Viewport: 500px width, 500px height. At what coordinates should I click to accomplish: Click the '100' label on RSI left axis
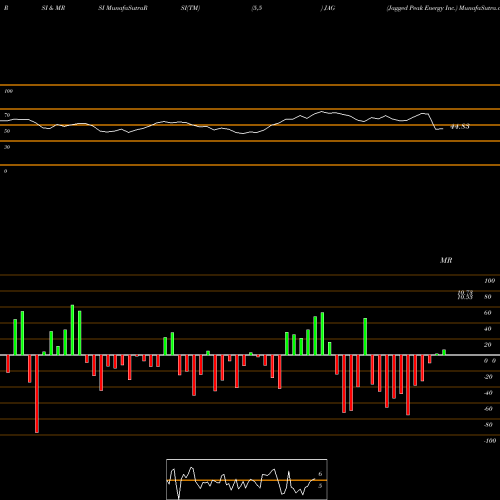[8, 91]
